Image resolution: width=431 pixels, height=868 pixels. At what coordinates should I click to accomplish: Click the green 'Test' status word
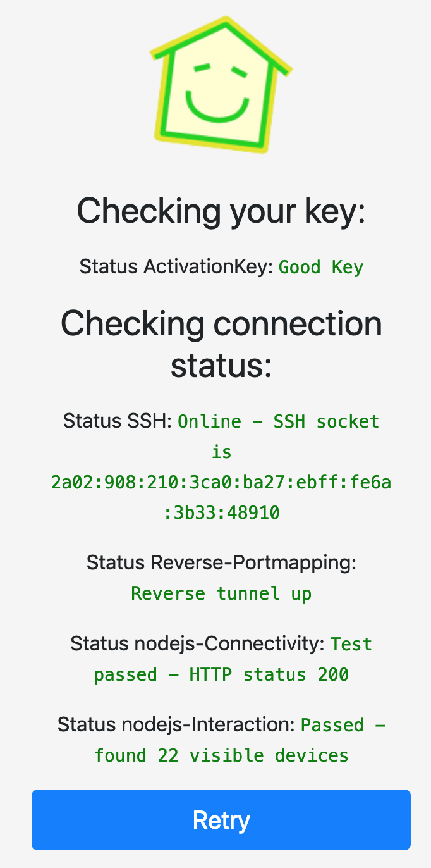[x=351, y=644]
